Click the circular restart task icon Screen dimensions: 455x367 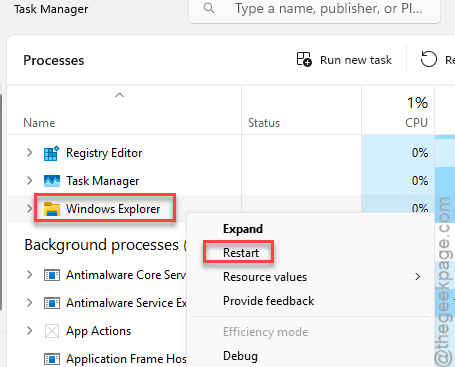[x=428, y=59]
